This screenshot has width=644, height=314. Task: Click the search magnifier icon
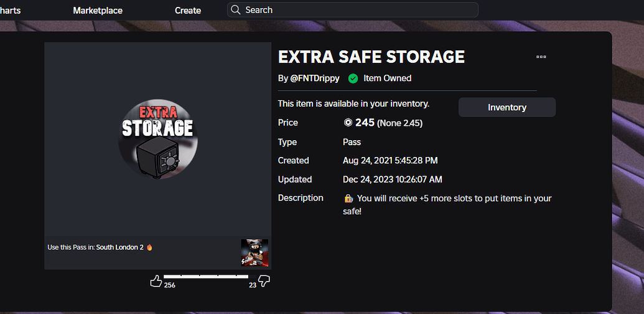[x=236, y=10]
